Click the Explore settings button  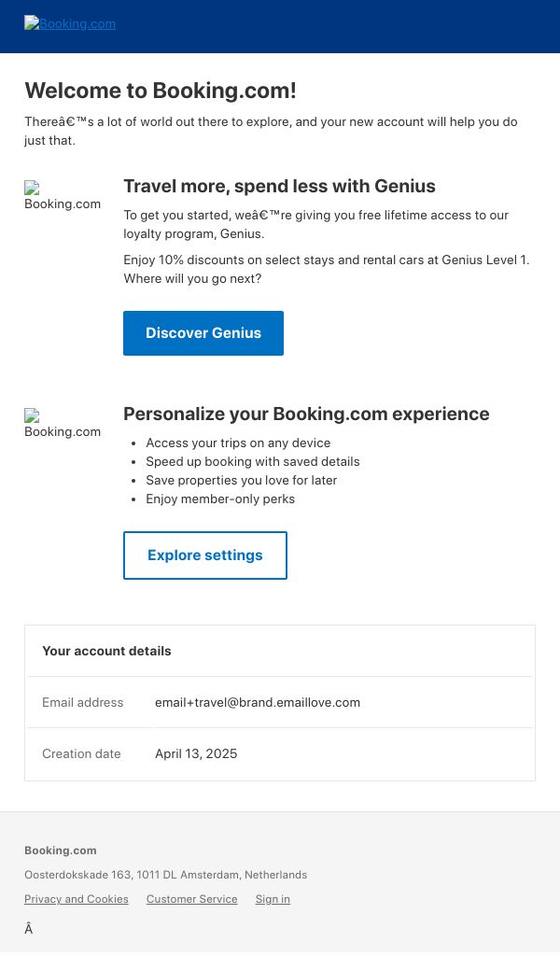[205, 555]
